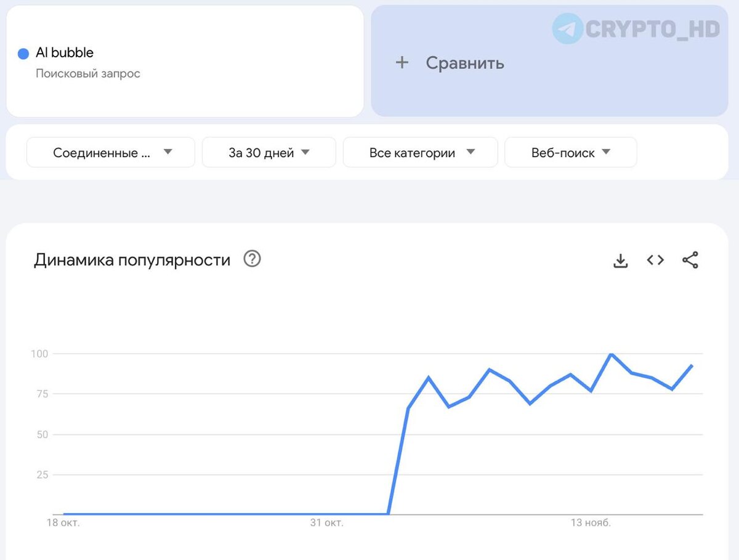The width and height of the screenshot is (739, 560).
Task: Download the popularity chart data
Action: [621, 261]
